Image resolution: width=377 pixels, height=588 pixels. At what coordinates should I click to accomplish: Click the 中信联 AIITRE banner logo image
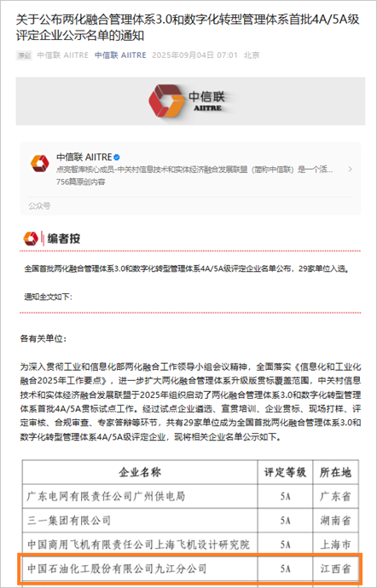[x=190, y=101]
